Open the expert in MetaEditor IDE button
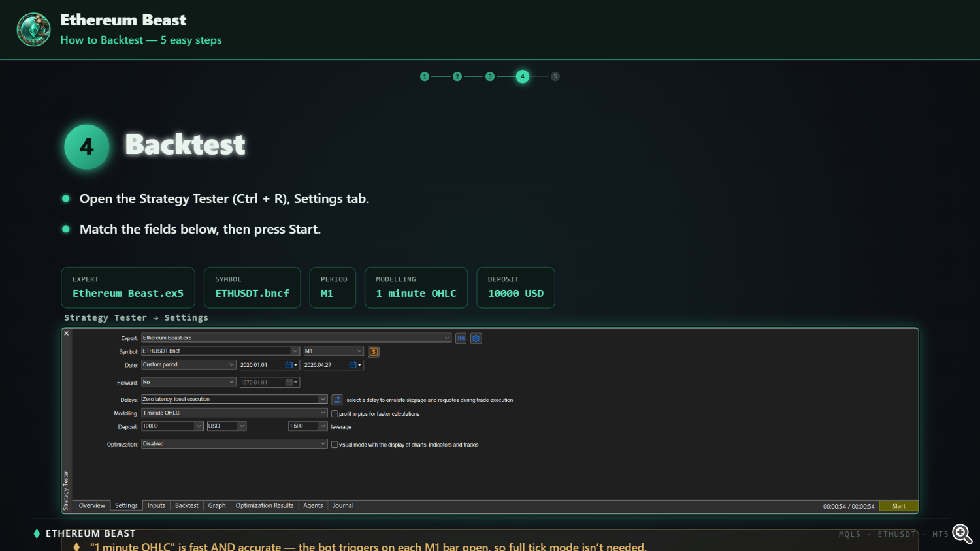 click(x=461, y=338)
